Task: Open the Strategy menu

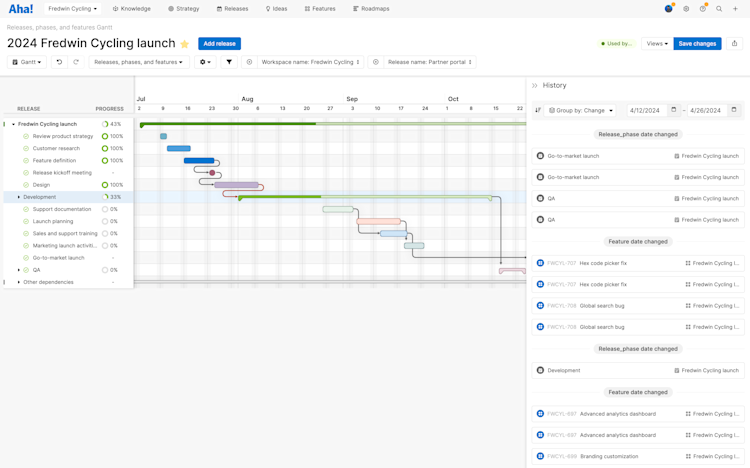Action: tap(184, 9)
